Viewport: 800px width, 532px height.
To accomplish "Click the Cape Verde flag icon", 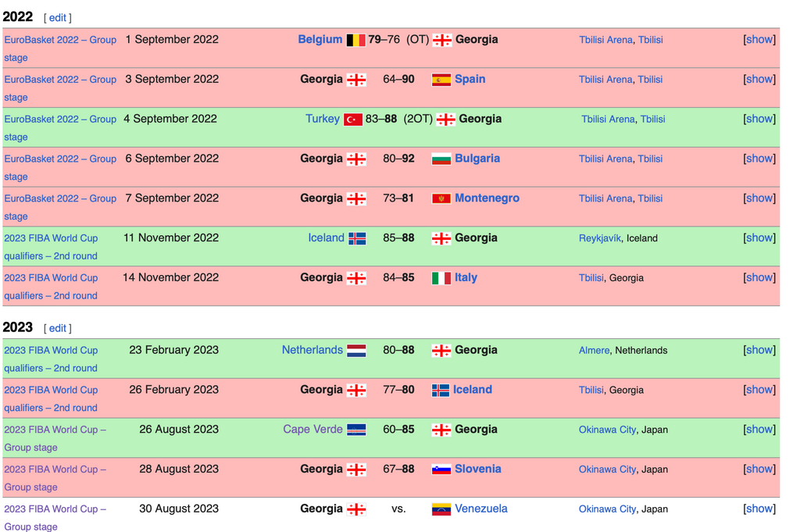I will pos(356,430).
